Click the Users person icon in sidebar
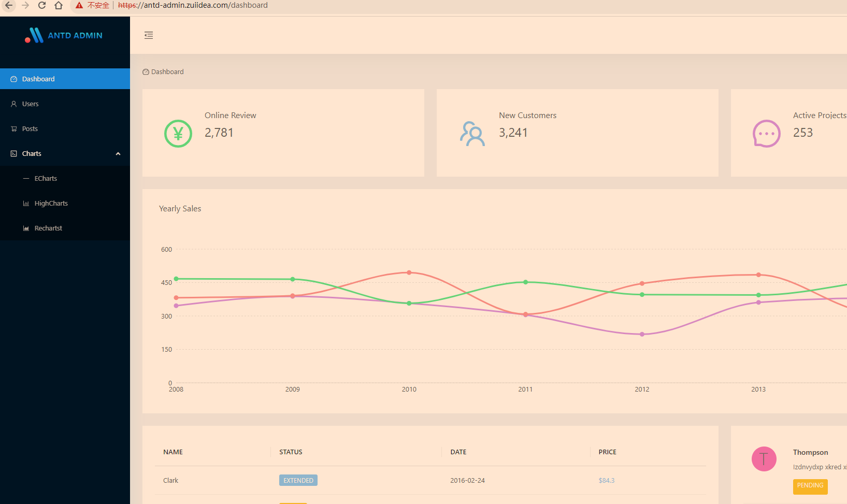847x504 pixels. point(14,104)
